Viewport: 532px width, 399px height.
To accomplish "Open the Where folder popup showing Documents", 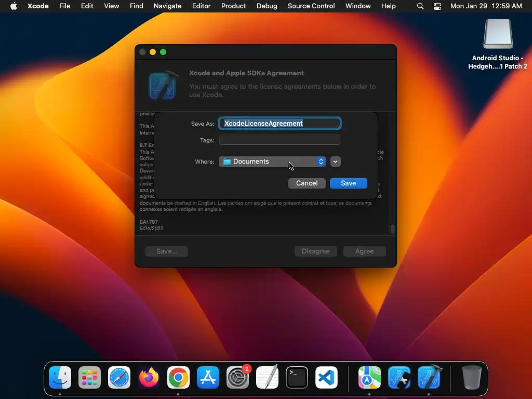I will pos(272,162).
